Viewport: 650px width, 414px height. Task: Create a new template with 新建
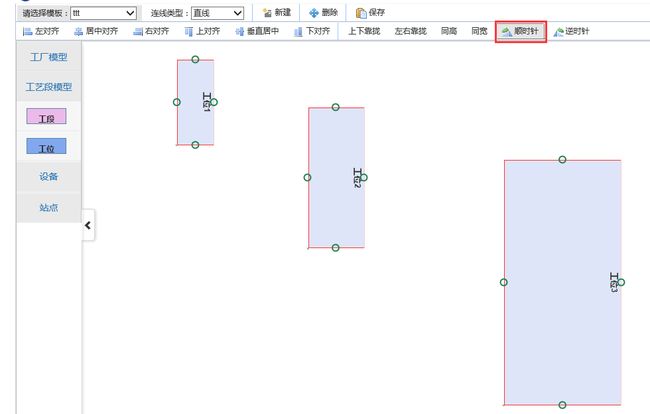click(277, 13)
